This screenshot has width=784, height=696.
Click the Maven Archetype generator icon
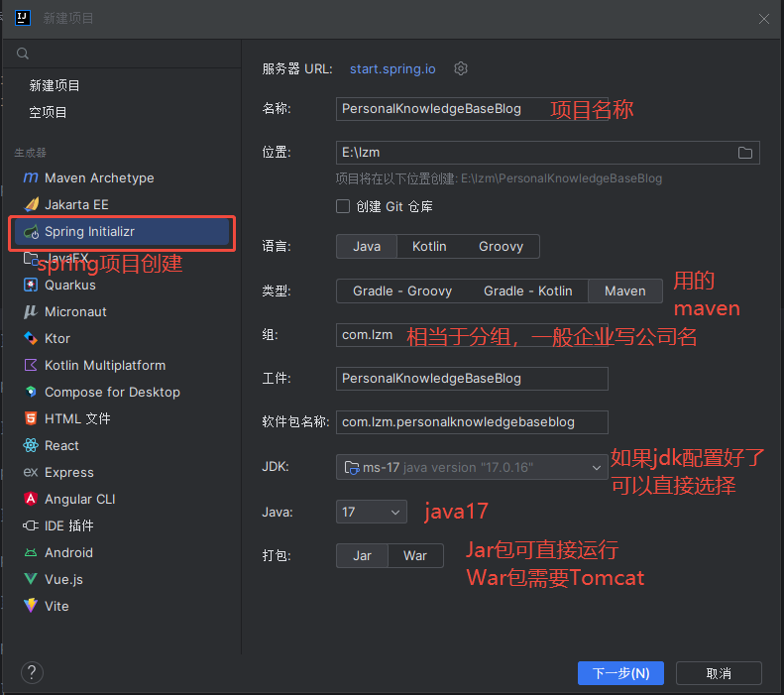pyautogui.click(x=31, y=177)
